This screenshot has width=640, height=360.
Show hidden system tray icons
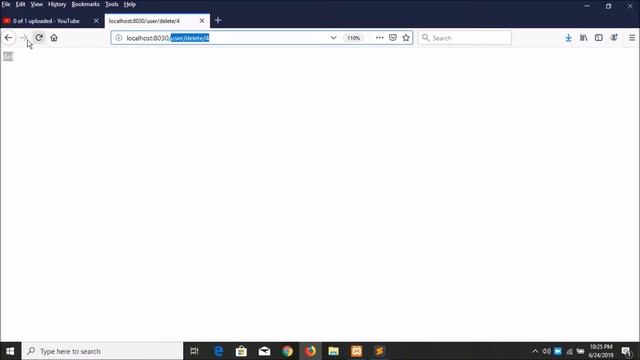[535, 351]
